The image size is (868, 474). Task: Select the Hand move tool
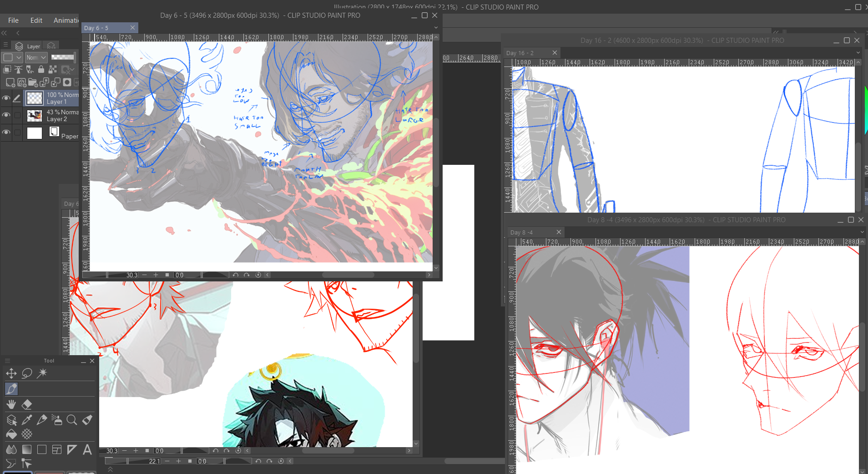pos(11,404)
